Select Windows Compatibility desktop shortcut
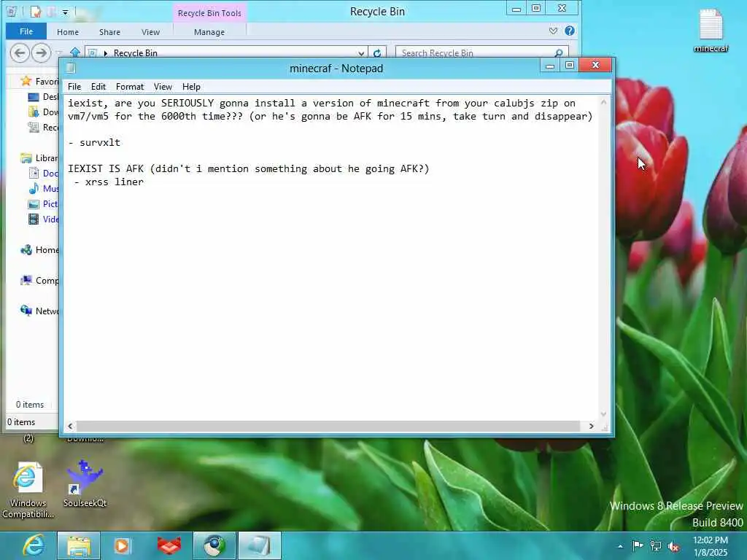This screenshot has width=747, height=560. (x=28, y=491)
